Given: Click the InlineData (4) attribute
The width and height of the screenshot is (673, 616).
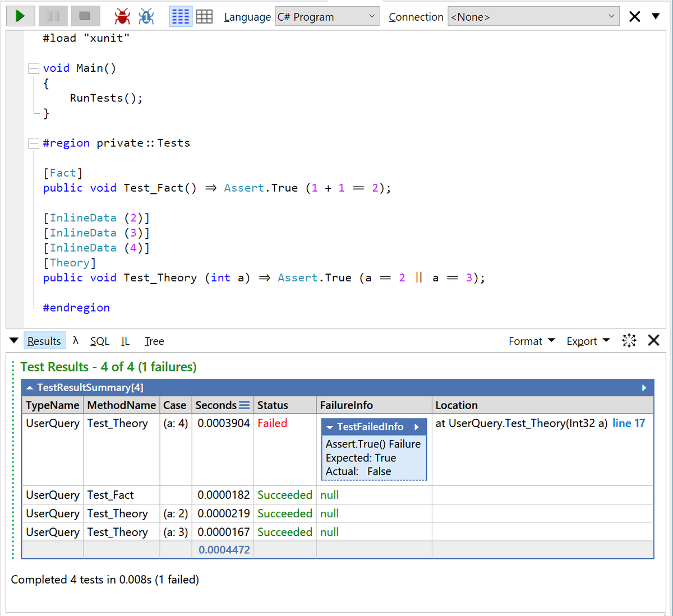Looking at the screenshot, I should pyautogui.click(x=96, y=248).
